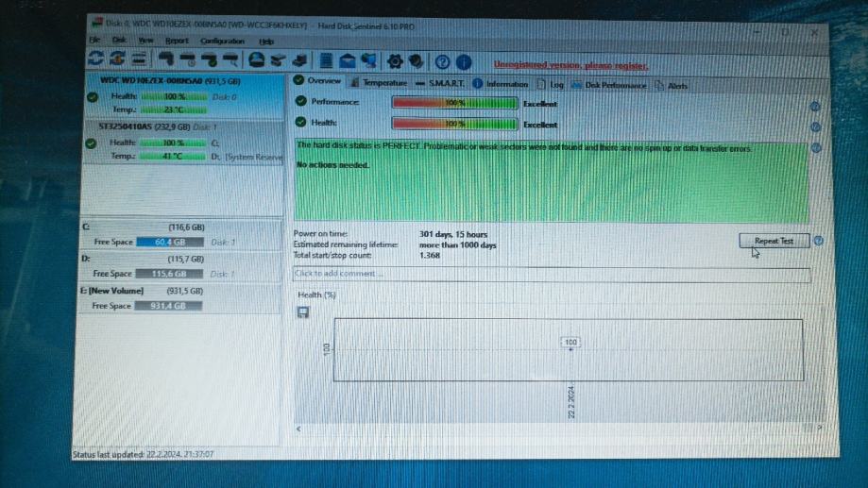
Task: Click the green check icon next to Performance
Action: (300, 101)
